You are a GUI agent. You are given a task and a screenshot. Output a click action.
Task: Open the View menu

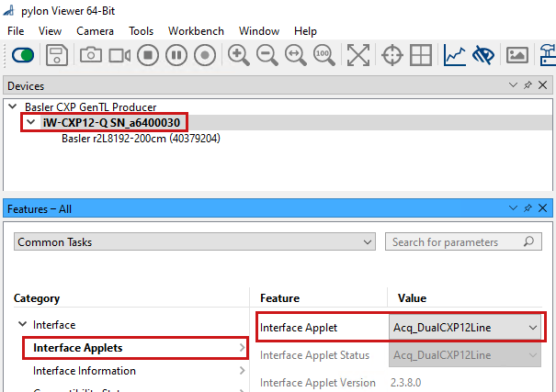tap(50, 31)
